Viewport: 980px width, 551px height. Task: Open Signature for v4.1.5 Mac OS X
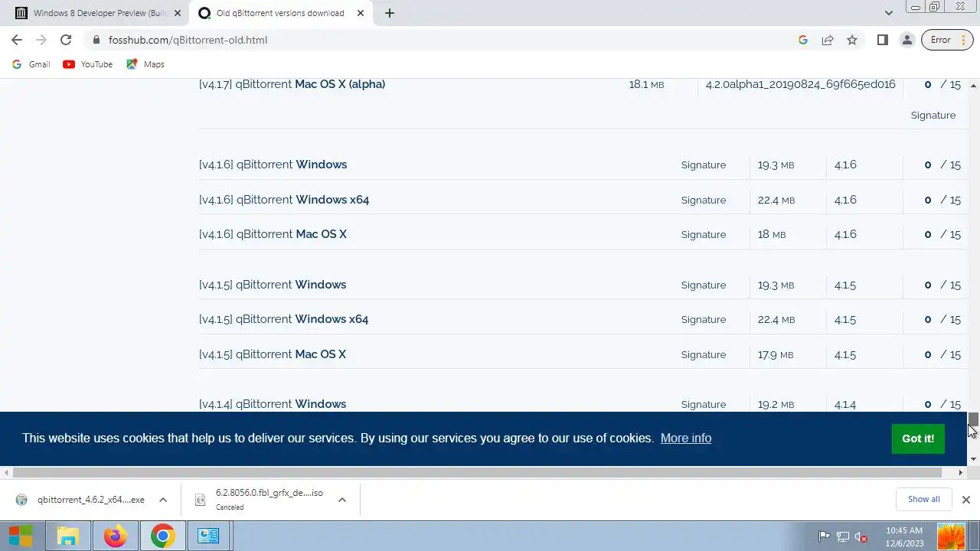(x=704, y=354)
